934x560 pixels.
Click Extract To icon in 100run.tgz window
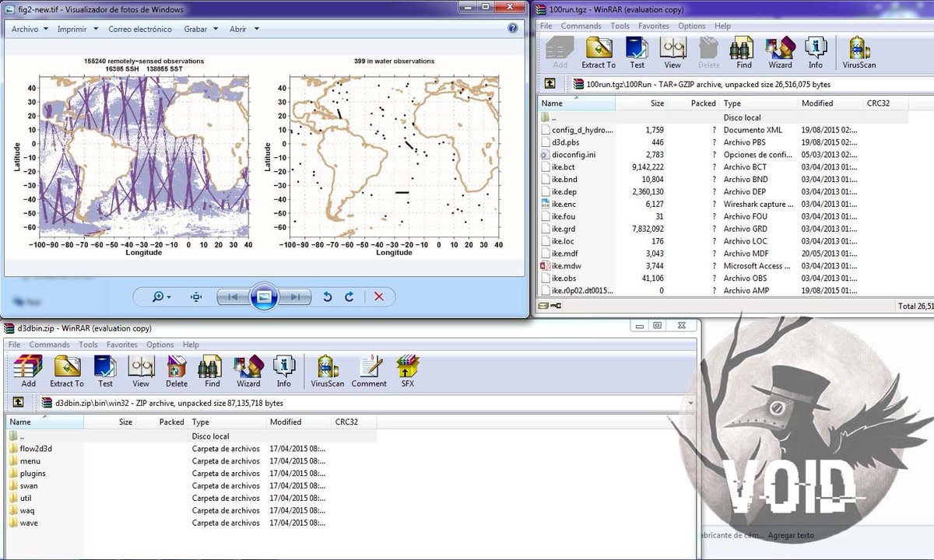(x=599, y=52)
